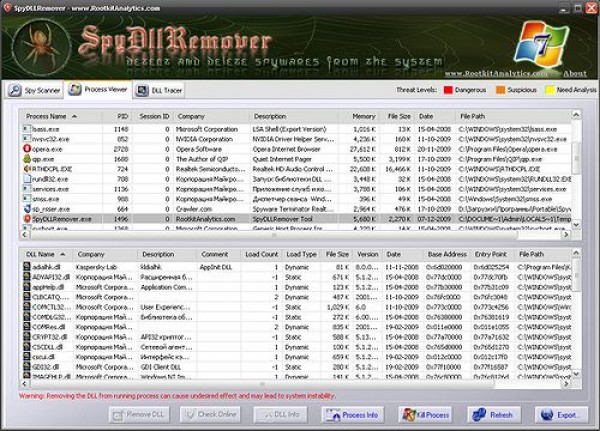Click the ADVAPI32.dll icon

click(26, 277)
